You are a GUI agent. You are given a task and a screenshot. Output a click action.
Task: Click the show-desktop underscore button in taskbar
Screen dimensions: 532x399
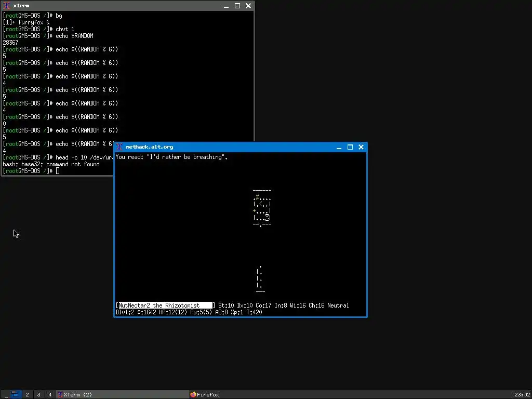pos(6,395)
